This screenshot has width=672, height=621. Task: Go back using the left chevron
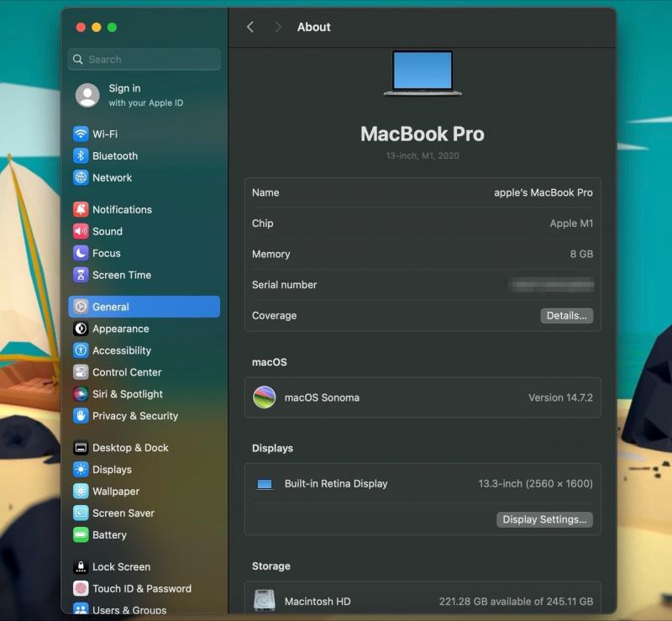coord(250,27)
